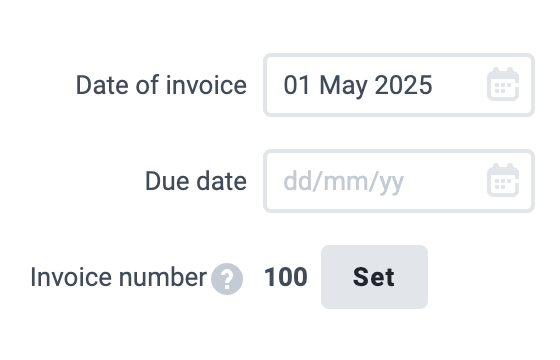Image resolution: width=560 pixels, height=360 pixels.
Task: Open calendar picker for Due date
Action: (503, 180)
